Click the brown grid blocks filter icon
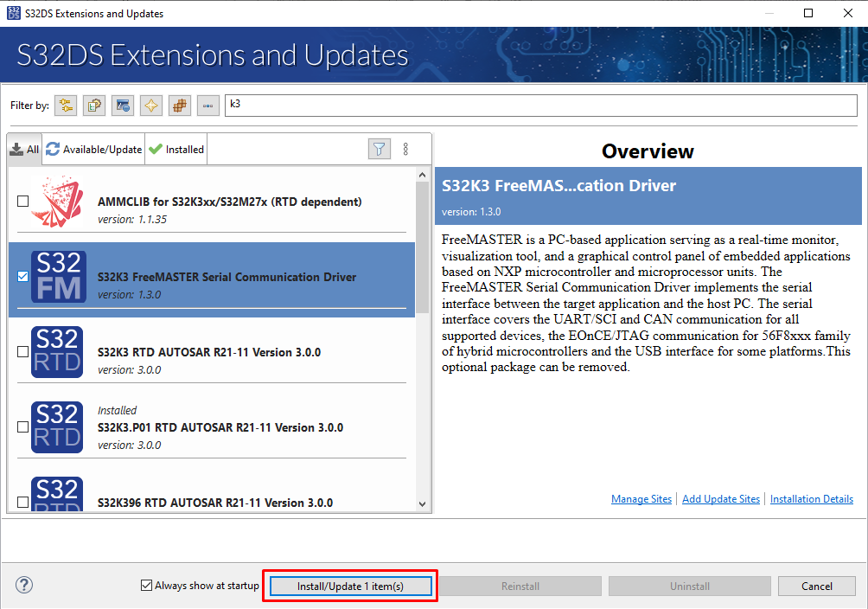The image size is (868, 609). [x=180, y=106]
